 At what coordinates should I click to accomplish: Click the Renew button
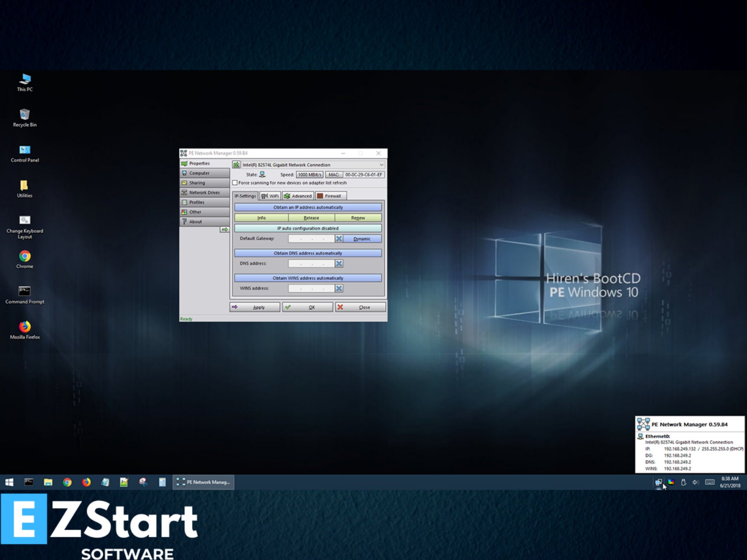point(359,217)
